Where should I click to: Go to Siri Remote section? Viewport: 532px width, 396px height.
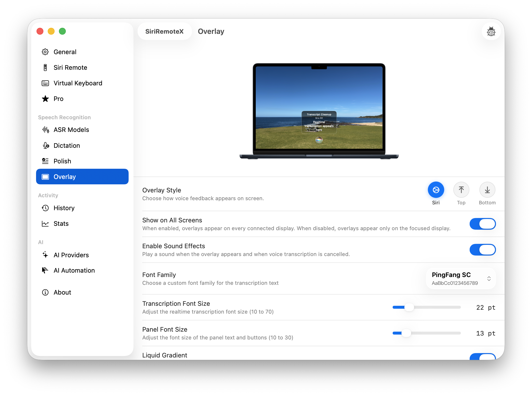pyautogui.click(x=82, y=68)
